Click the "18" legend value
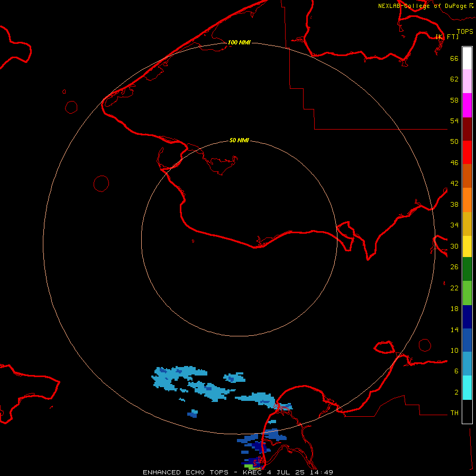 pos(454,309)
